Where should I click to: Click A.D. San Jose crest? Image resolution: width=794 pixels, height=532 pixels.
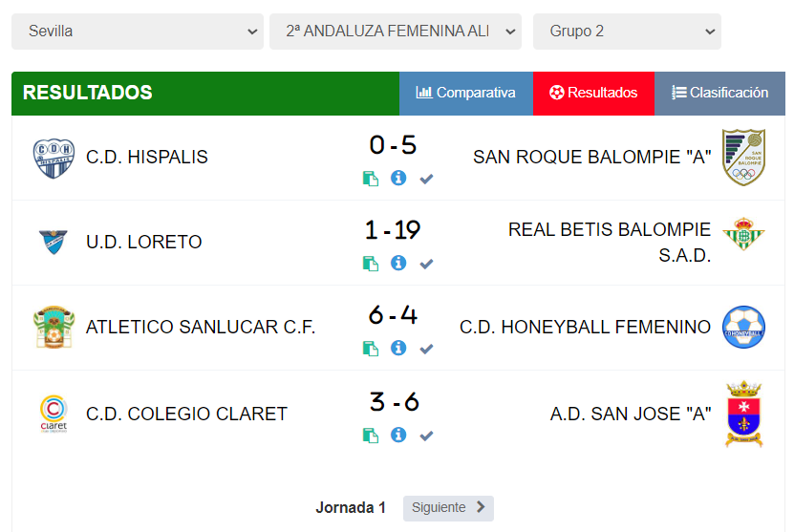tap(743, 415)
